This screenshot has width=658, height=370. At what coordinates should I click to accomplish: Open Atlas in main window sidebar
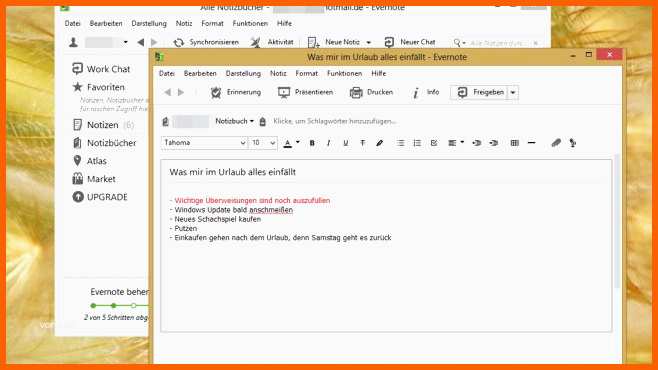click(89, 161)
